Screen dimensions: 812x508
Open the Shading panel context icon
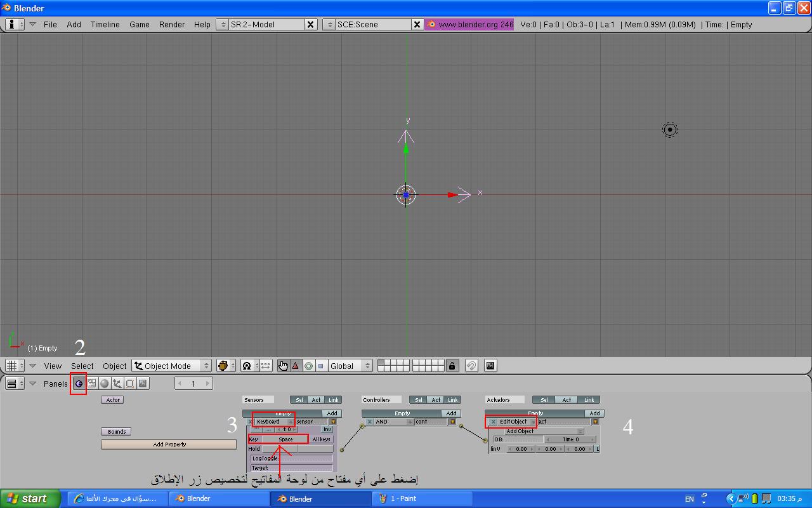(105, 384)
